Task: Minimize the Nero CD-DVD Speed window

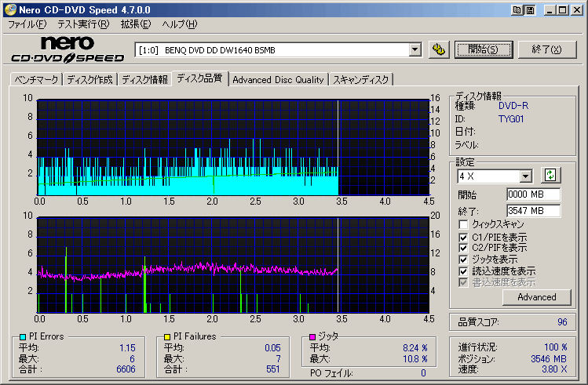Action: coord(550,10)
